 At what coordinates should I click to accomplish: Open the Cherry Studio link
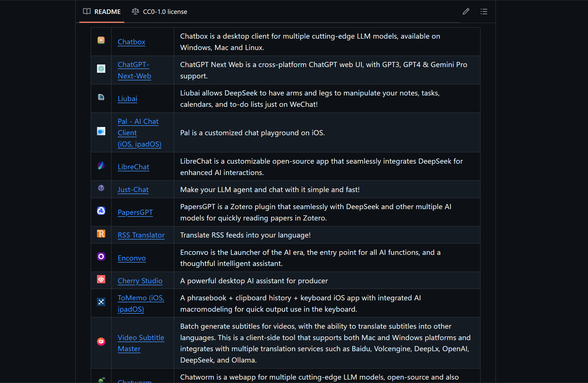(x=140, y=281)
